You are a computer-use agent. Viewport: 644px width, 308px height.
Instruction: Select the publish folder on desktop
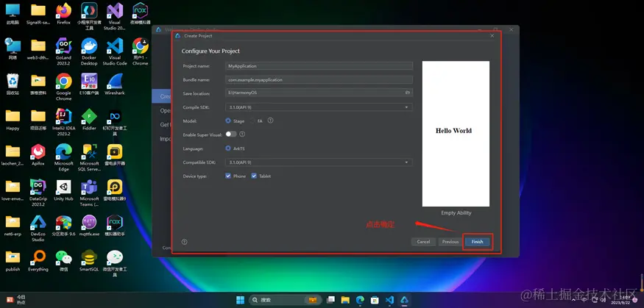point(13,260)
